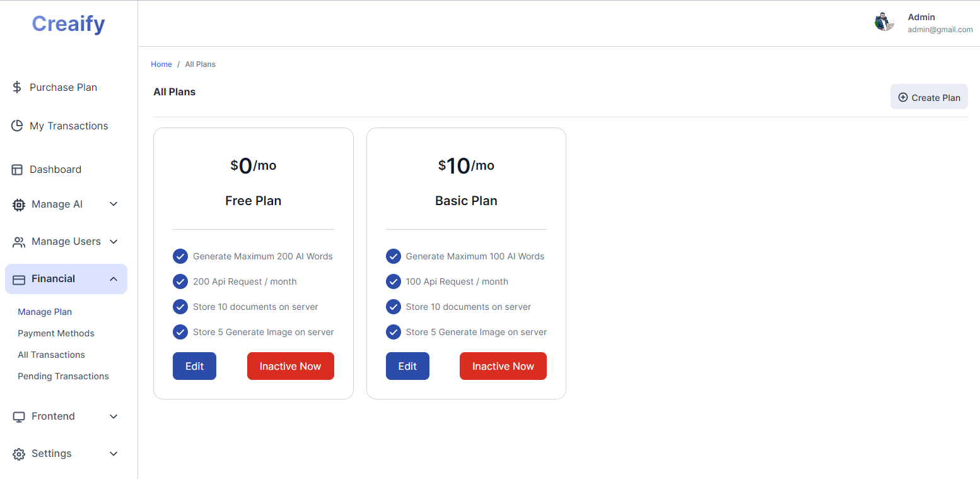Screen dimensions: 980x479
Task: Click the Dashboard layout icon
Action: [x=17, y=170]
